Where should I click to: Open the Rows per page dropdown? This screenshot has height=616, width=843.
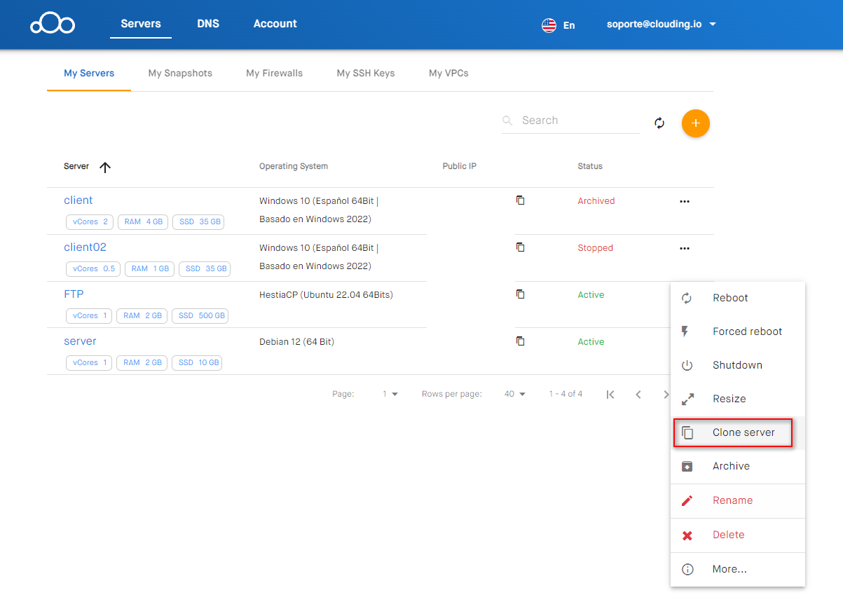pos(515,394)
